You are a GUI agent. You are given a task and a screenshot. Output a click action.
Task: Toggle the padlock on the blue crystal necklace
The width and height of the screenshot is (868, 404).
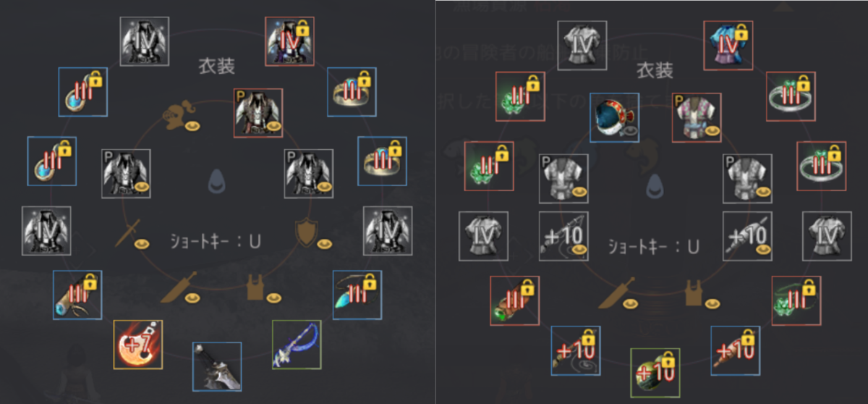(371, 282)
